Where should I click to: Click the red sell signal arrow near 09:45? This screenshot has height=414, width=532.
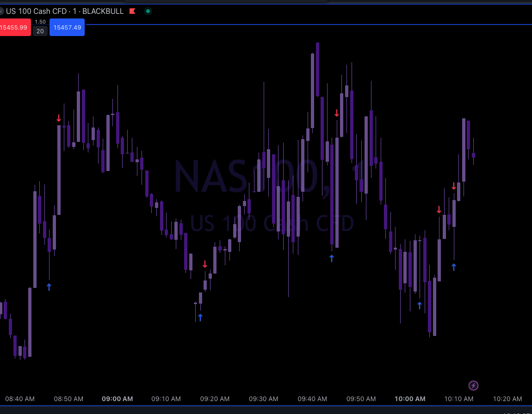pyautogui.click(x=337, y=113)
